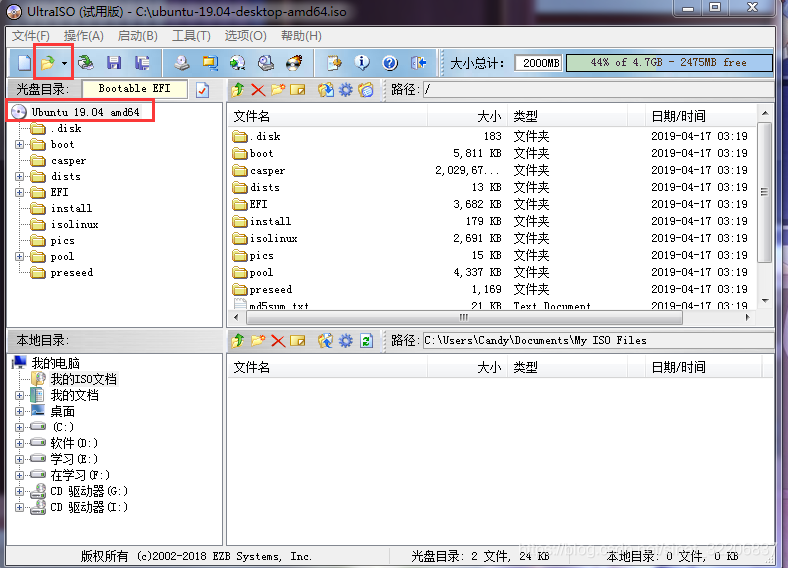Expand CD 驱动器 (G:) node
The image size is (788, 568).
(x=19, y=492)
